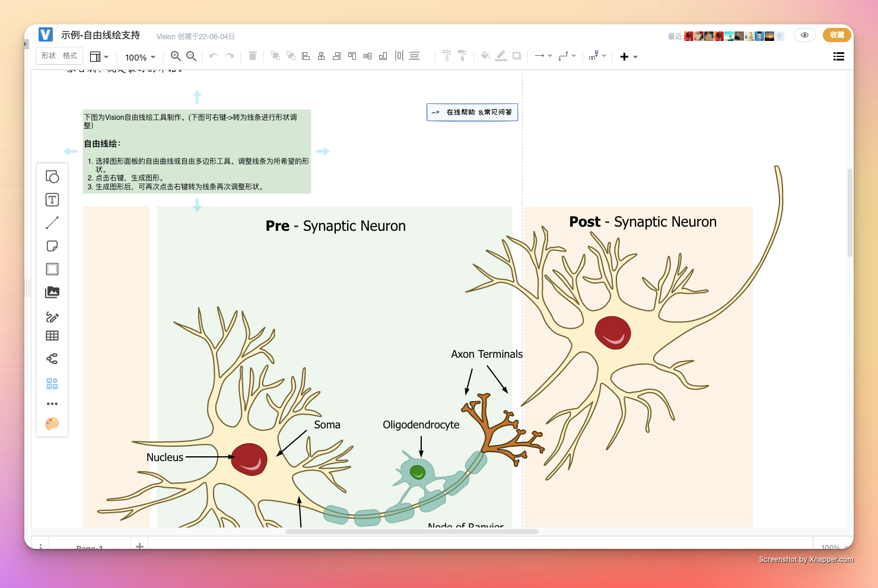Click the zoom out magnifier icon
Screen dimensions: 878x588
tap(191, 56)
